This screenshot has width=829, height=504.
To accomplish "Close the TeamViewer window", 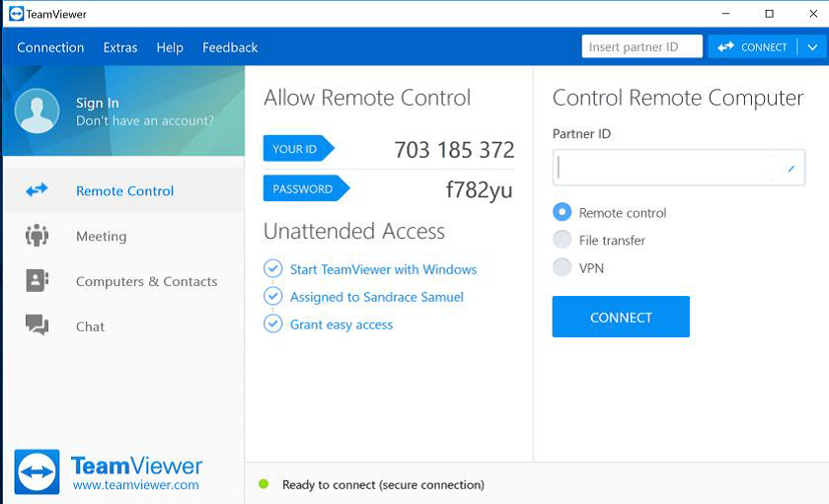I will coord(813,13).
